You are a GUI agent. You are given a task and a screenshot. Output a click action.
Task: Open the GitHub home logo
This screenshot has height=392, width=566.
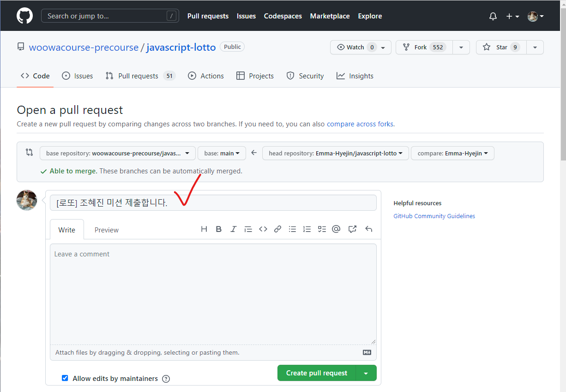pos(25,16)
